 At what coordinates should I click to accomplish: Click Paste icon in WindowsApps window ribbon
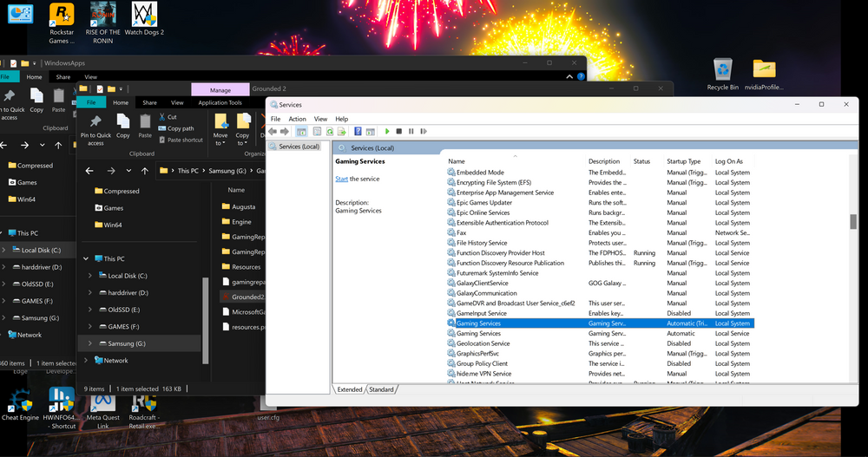click(x=59, y=100)
